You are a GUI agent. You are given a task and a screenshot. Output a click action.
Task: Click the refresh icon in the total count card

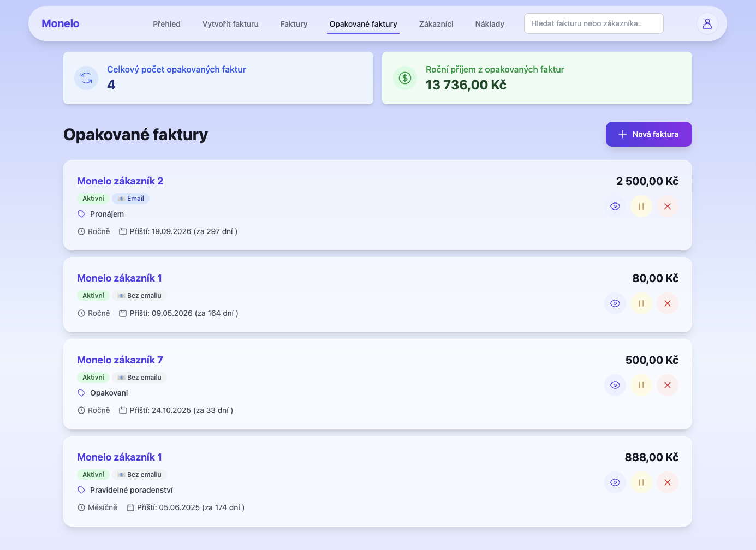(x=86, y=78)
